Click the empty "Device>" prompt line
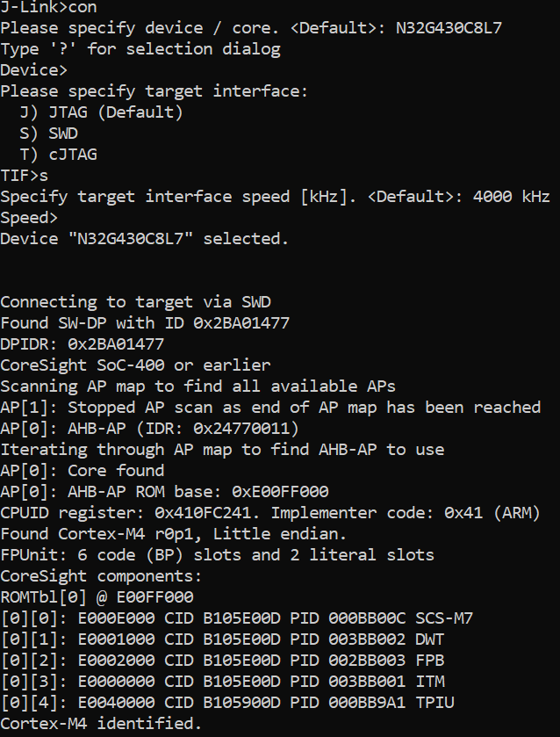This screenshot has width=560, height=737. click(34, 70)
